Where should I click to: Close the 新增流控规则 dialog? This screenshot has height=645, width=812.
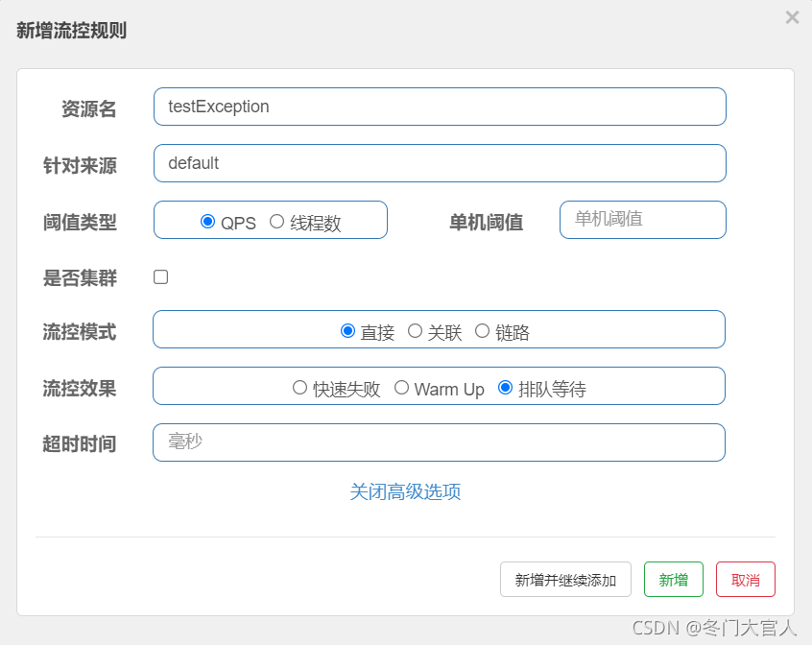tap(792, 16)
